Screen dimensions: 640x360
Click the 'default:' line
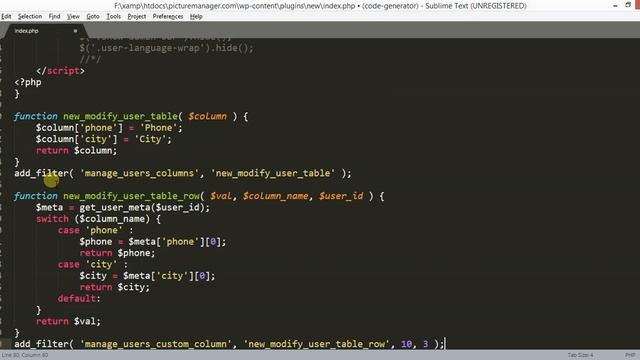(79, 298)
